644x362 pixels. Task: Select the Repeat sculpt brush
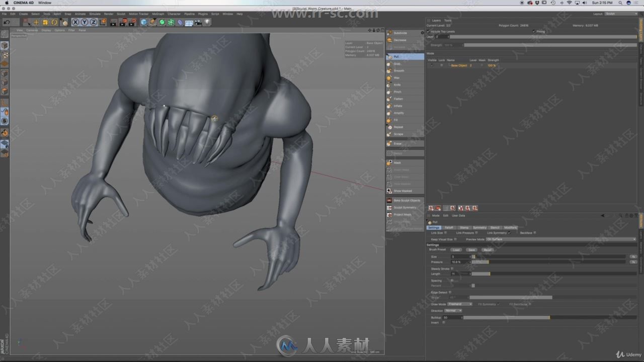405,127
